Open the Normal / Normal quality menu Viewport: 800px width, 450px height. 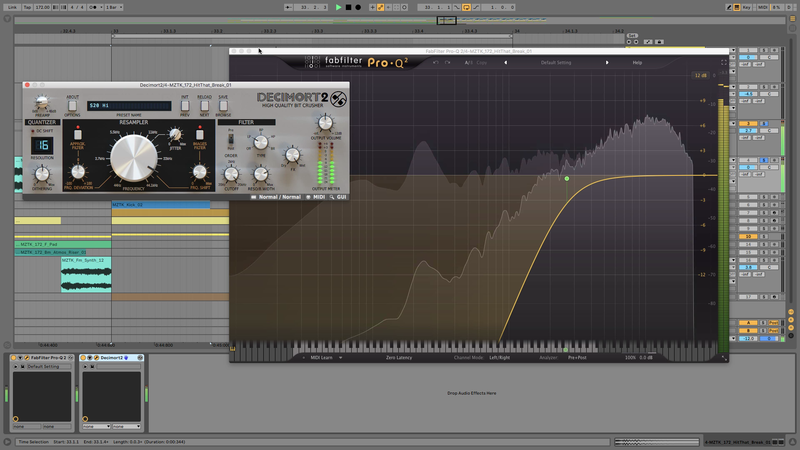pos(276,197)
